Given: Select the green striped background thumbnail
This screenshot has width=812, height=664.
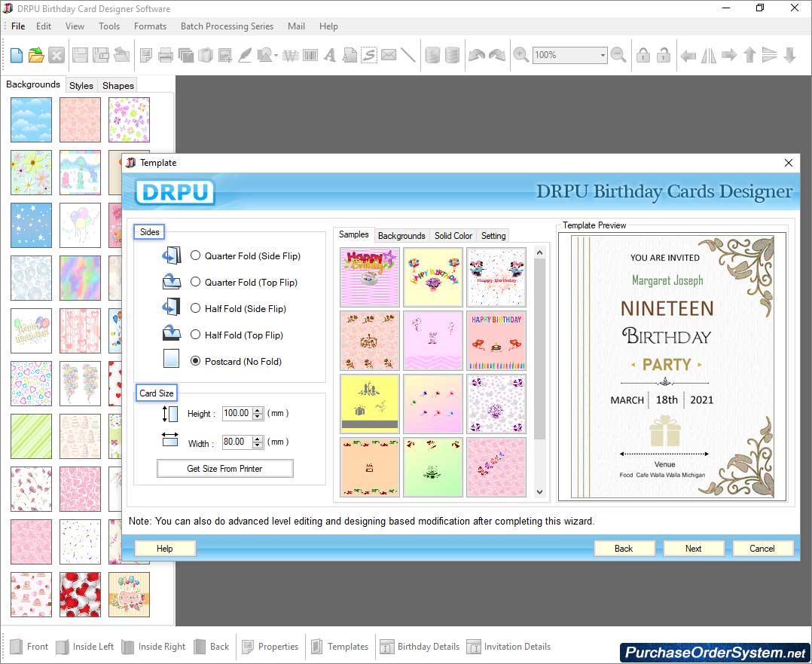Looking at the screenshot, I should point(31,436).
